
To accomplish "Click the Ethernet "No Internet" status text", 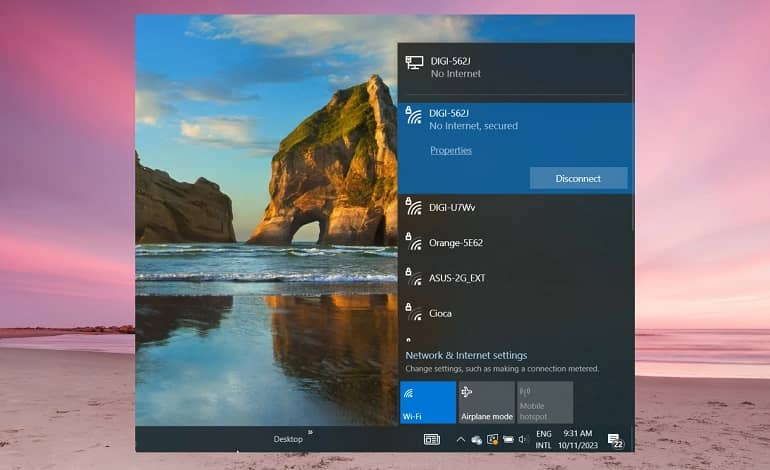I will click(x=456, y=74).
